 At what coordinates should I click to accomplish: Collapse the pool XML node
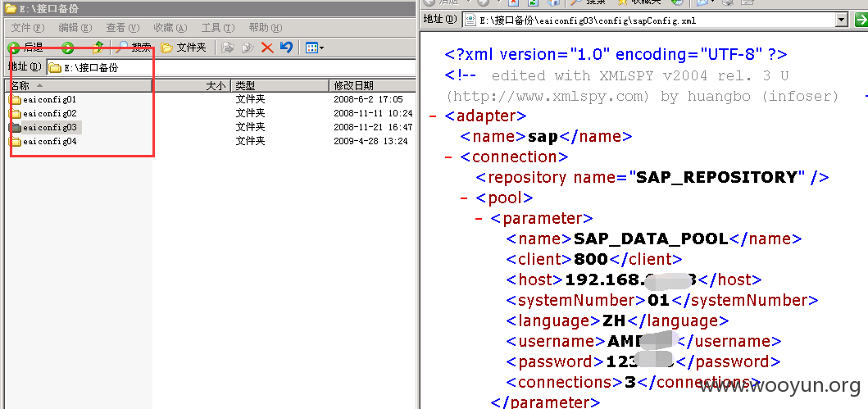click(x=464, y=198)
